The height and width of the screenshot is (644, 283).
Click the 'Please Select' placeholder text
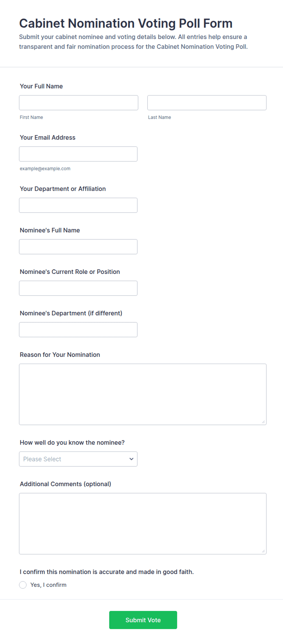coord(42,459)
